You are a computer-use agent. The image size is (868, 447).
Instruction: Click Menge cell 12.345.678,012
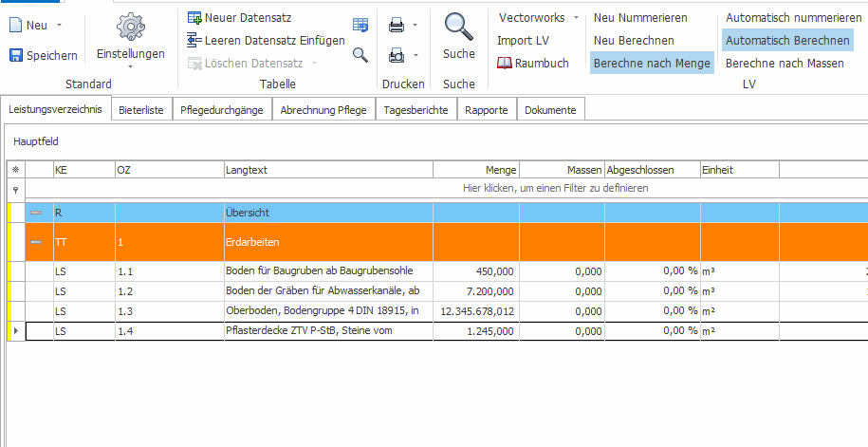(476, 311)
